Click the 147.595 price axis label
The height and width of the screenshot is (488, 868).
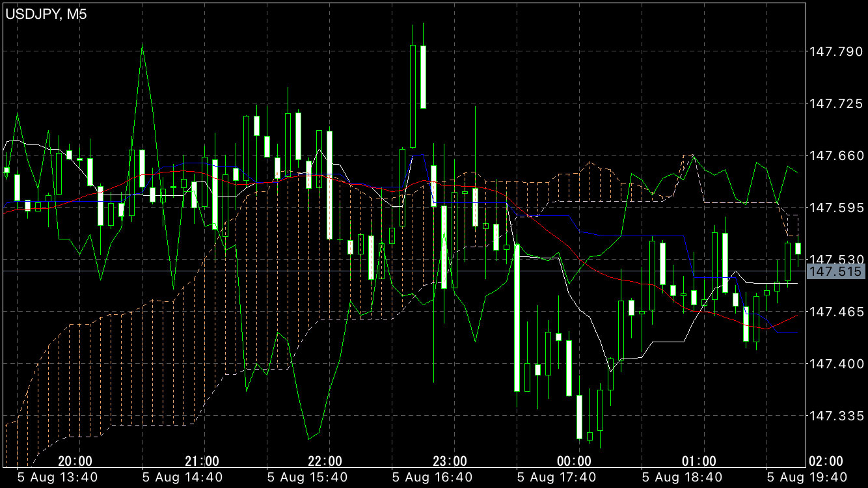point(835,207)
